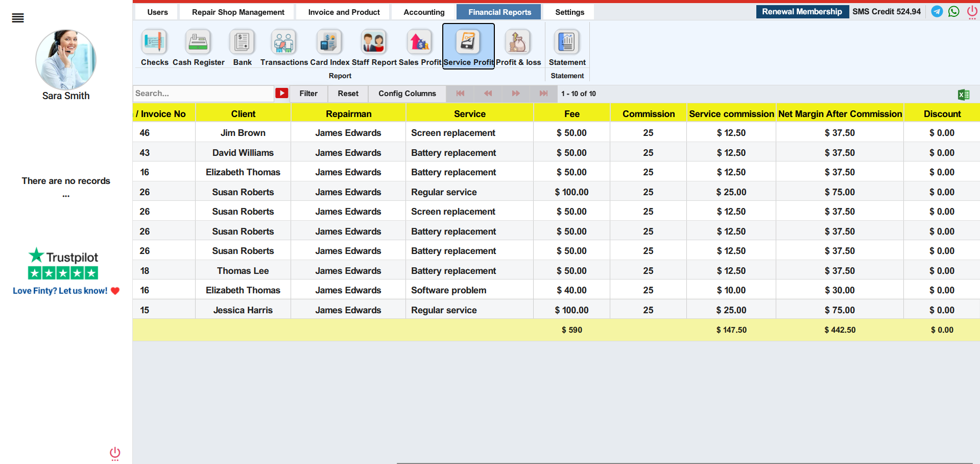980x464 pixels.
Task: Click the Filter button
Action: point(308,94)
